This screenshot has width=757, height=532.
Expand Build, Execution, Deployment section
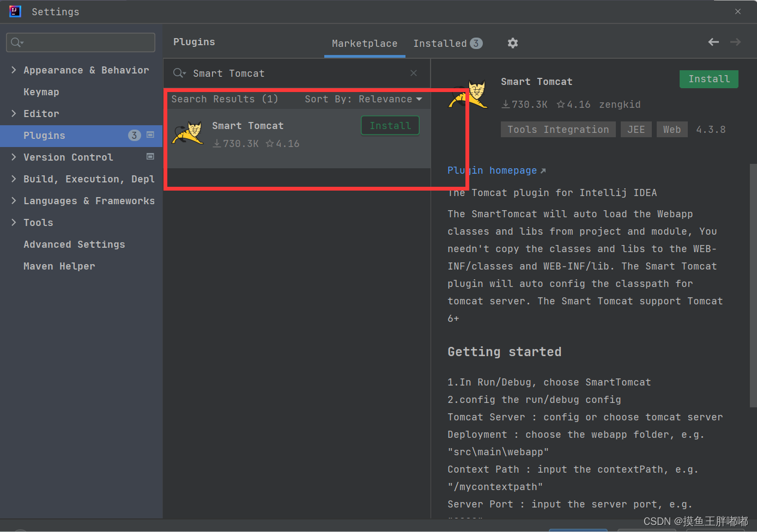click(14, 179)
